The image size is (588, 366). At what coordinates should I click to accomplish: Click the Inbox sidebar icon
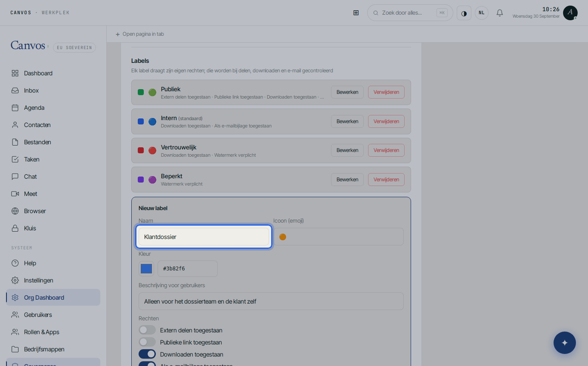click(15, 90)
